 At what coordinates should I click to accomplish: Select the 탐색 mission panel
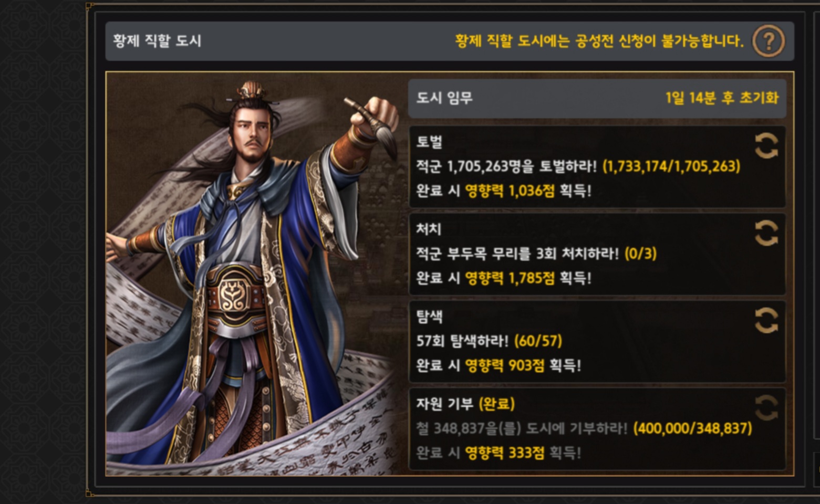(x=597, y=341)
